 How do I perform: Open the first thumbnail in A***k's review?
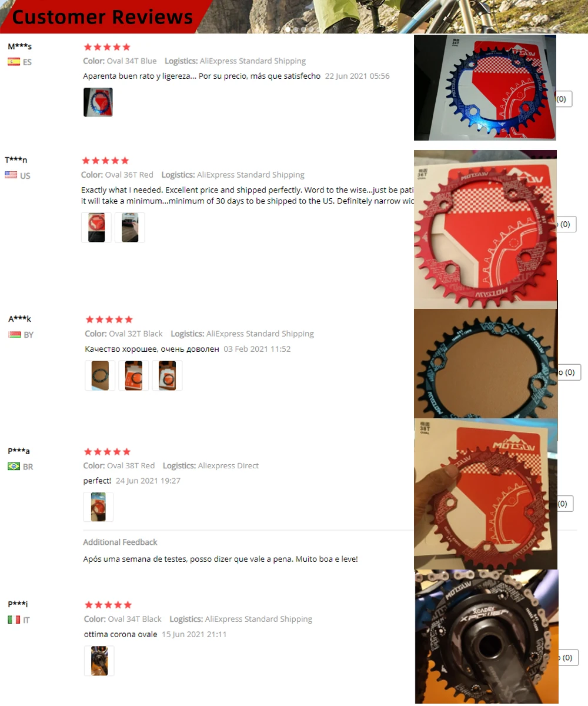coord(100,375)
